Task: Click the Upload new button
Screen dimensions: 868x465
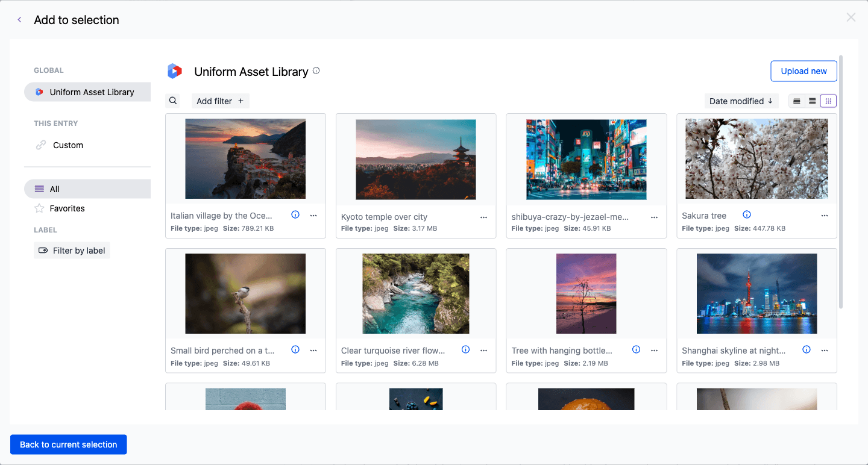Action: (804, 71)
